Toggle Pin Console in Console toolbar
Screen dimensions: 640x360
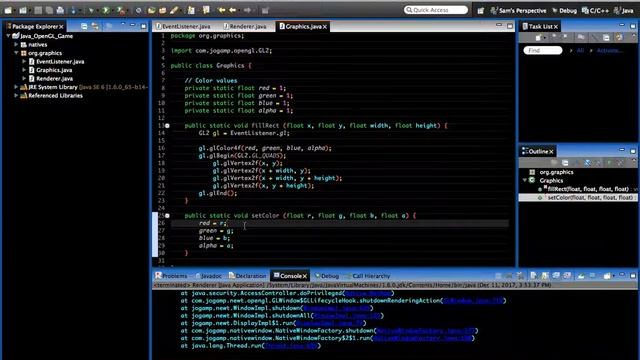(x=580, y=276)
